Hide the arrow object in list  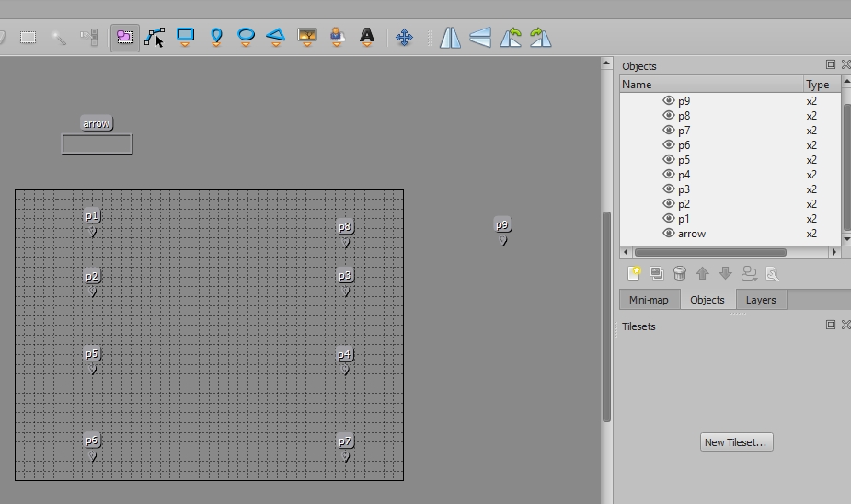tap(669, 234)
